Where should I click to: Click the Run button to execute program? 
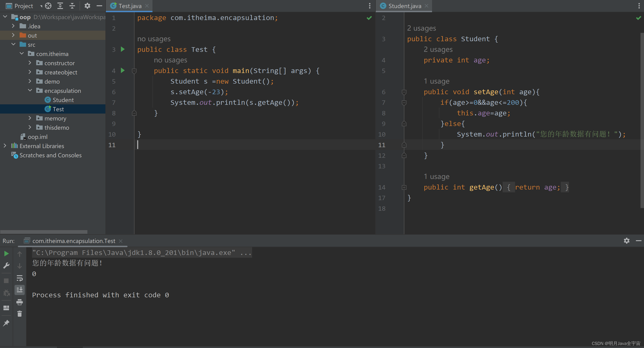click(x=6, y=253)
